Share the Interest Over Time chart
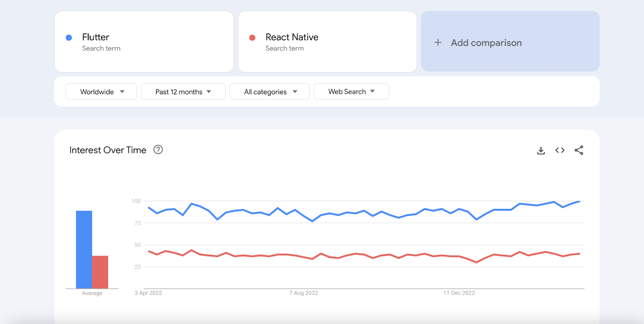Screen dimensions: 644x324 pyautogui.click(x=579, y=150)
